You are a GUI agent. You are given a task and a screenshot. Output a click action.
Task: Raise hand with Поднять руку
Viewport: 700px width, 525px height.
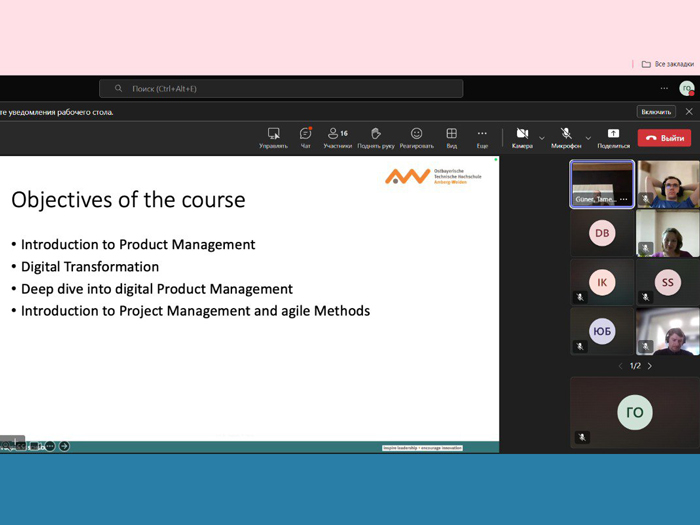click(375, 137)
